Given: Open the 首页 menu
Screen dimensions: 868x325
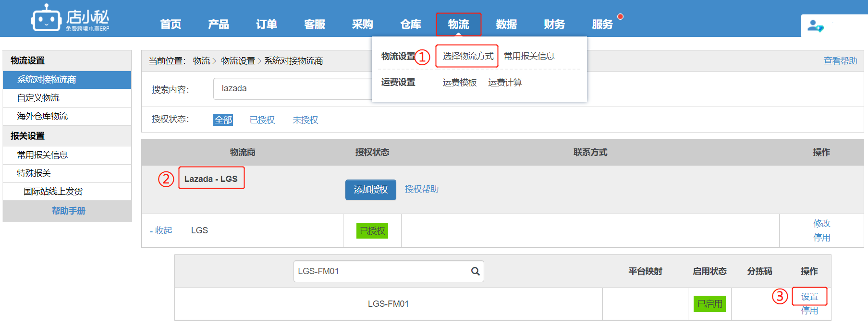Looking at the screenshot, I should tap(171, 24).
